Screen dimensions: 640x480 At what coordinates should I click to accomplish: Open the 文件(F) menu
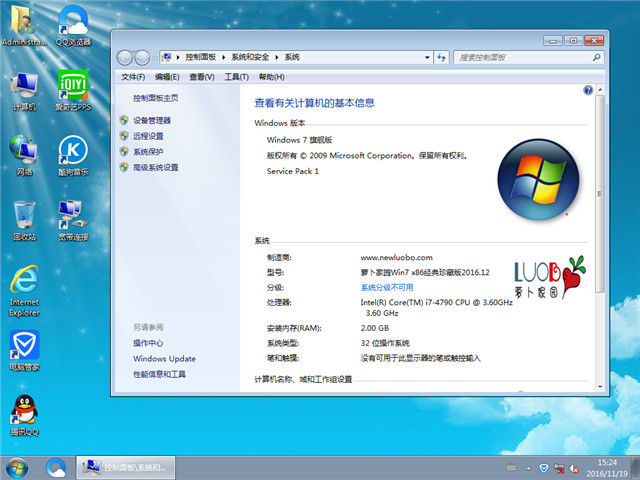click(x=133, y=77)
